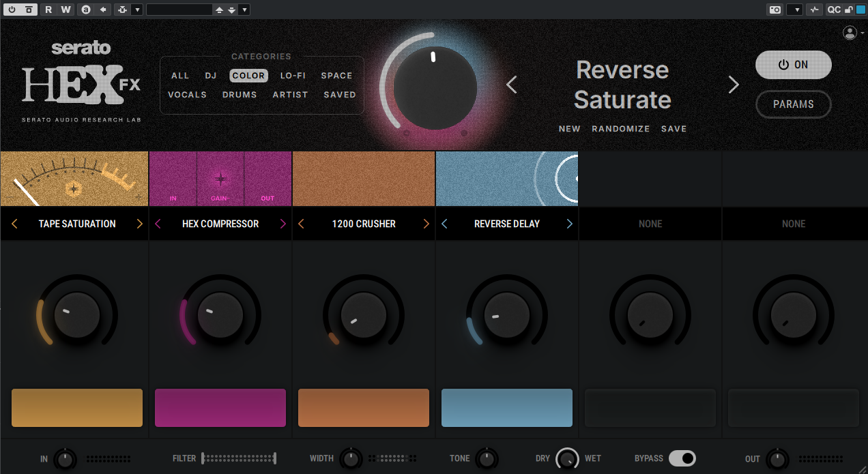The width and height of the screenshot is (868, 474).
Task: Open 1200 CRUSHER effect selector
Action: click(x=364, y=224)
